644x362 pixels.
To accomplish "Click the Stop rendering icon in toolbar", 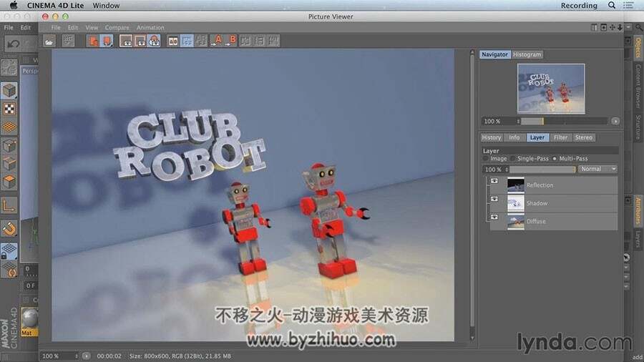I will tap(93, 41).
